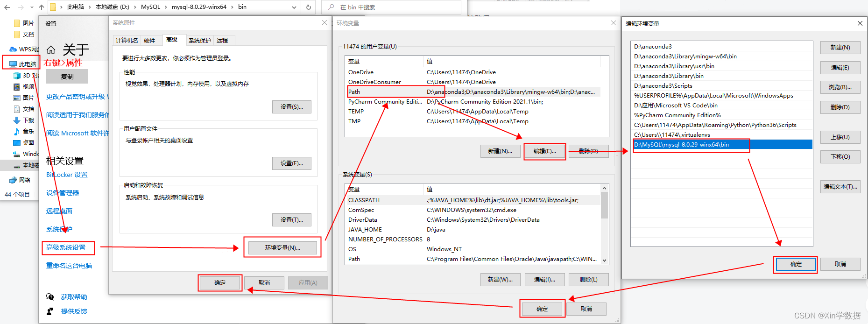Open the recent locations dropdown chevron
This screenshot has width=868, height=324.
point(32,7)
